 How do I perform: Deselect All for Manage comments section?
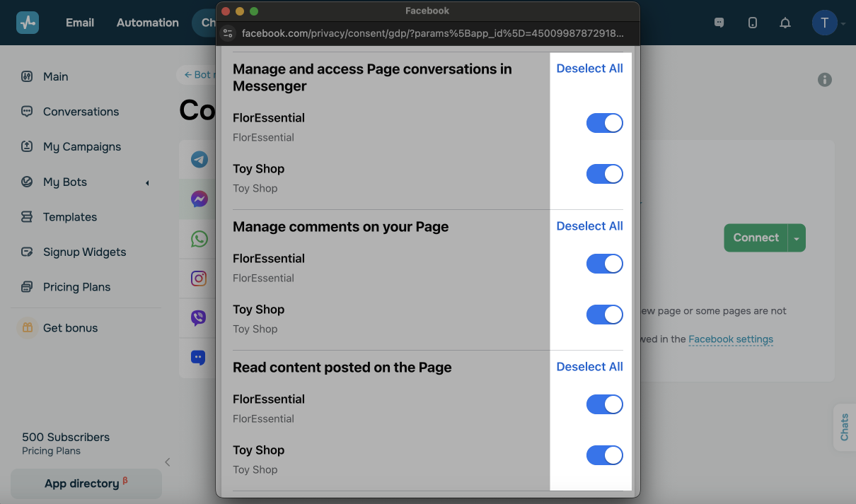coord(589,226)
